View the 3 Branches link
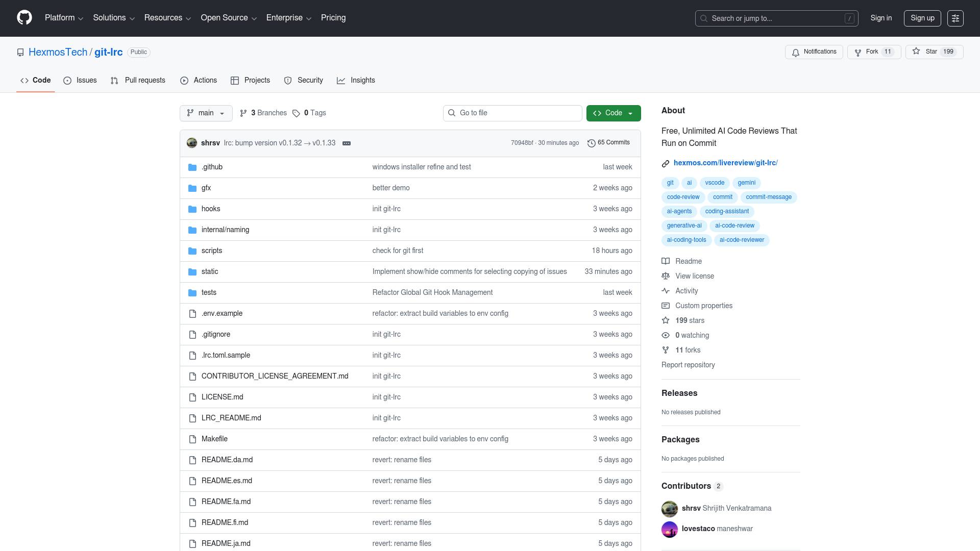The image size is (980, 551). tap(263, 113)
